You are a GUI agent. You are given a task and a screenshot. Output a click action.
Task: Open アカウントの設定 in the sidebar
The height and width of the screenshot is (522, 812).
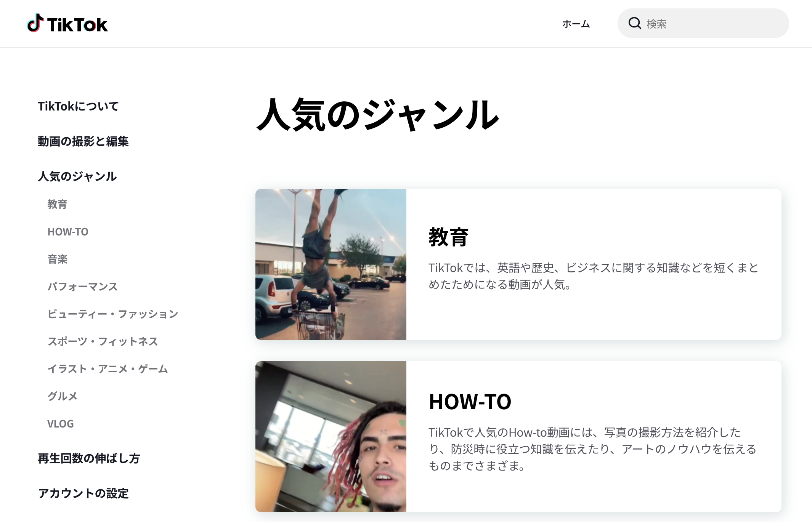tap(83, 493)
